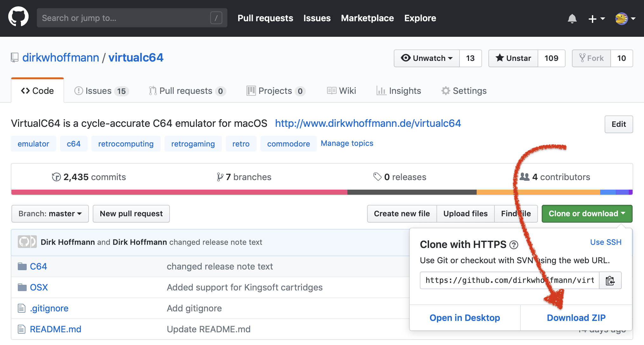
Task: Select the retrogaming topic tag
Action: click(193, 144)
